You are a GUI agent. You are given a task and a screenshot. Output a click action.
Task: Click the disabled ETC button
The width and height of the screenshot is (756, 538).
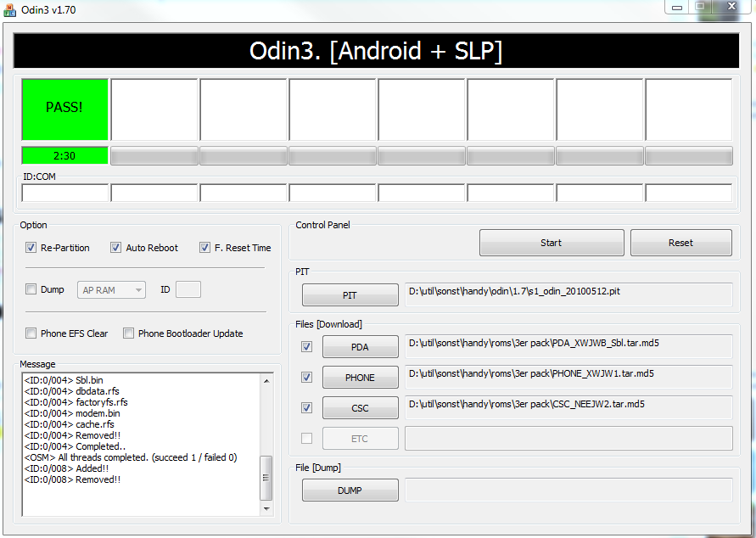(360, 438)
